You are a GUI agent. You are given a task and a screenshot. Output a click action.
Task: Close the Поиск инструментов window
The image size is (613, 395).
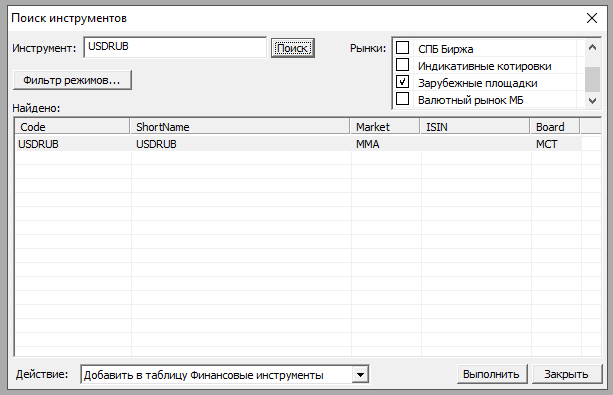pyautogui.click(x=592, y=18)
